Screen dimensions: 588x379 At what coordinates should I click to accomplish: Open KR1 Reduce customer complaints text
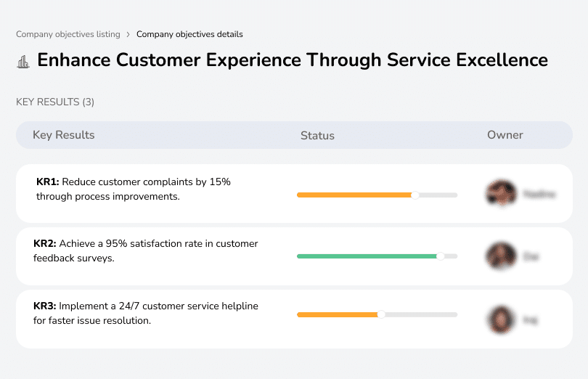(134, 189)
